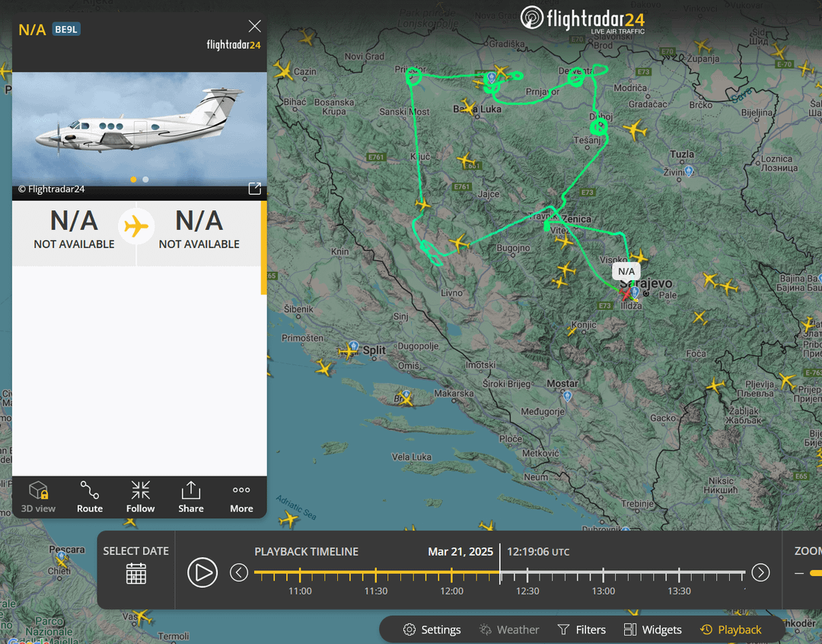Select first photo carousel dot

134,180
